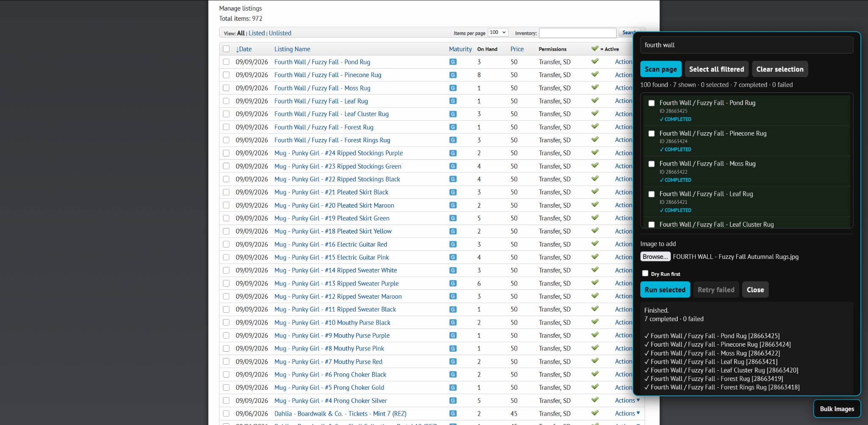
Task: Toggle the select-all checkbox in table header
Action: coord(226,49)
